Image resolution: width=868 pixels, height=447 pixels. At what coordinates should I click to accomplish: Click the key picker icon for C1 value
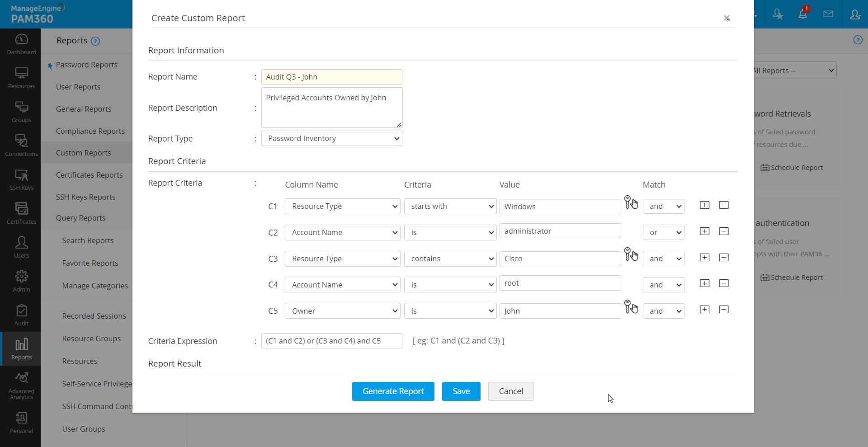(631, 202)
